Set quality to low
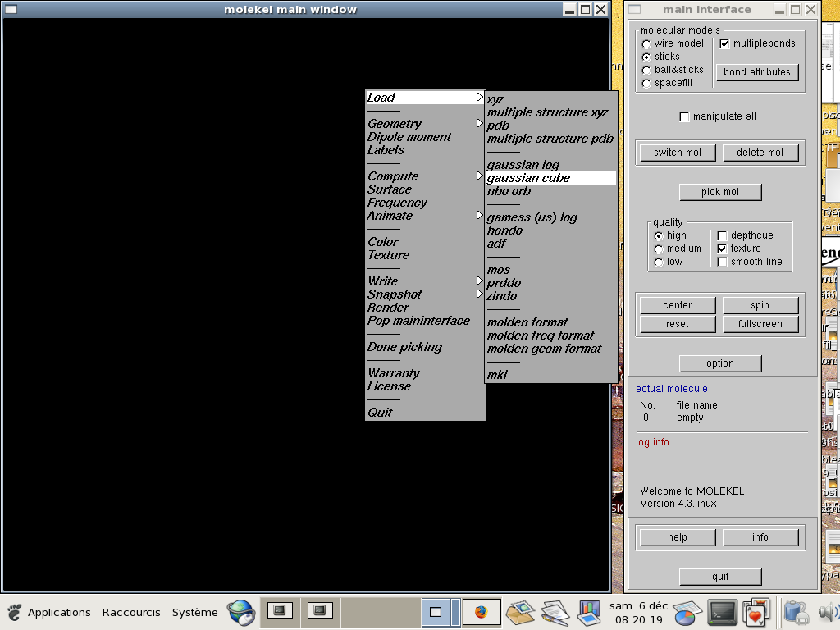Viewport: 840px width, 630px height. pos(659,262)
